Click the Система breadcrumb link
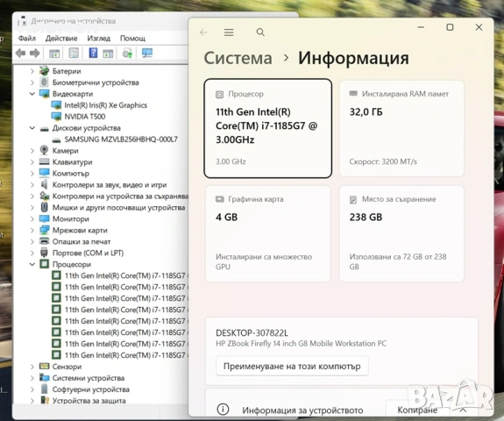 tap(238, 58)
